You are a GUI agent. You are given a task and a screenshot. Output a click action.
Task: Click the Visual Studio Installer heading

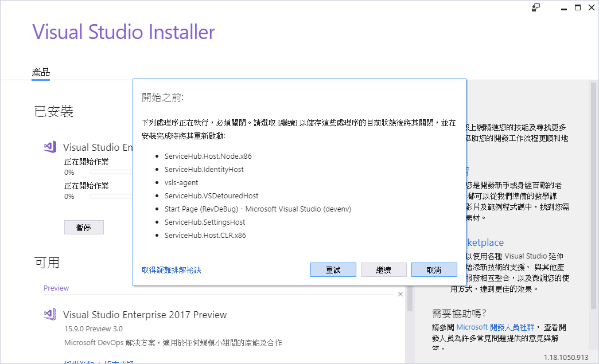tap(123, 32)
